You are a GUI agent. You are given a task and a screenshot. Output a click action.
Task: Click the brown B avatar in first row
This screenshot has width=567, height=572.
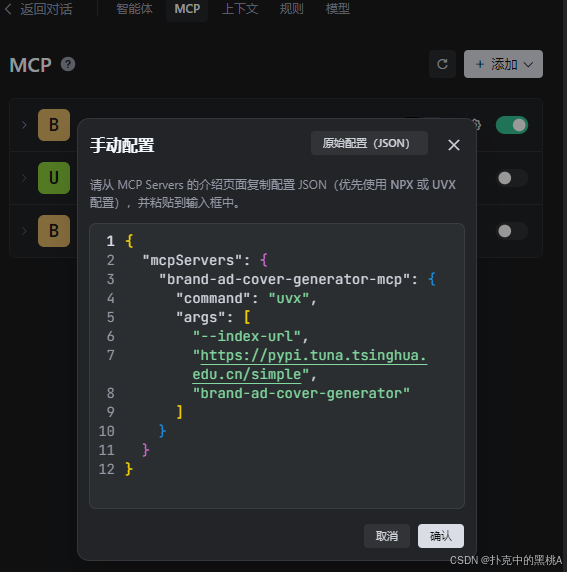click(54, 125)
